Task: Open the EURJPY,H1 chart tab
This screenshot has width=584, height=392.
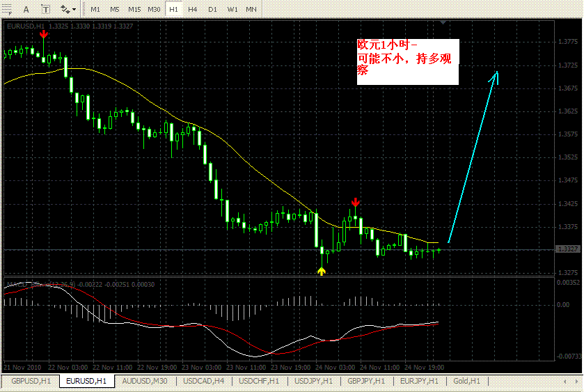Action: 419,381
